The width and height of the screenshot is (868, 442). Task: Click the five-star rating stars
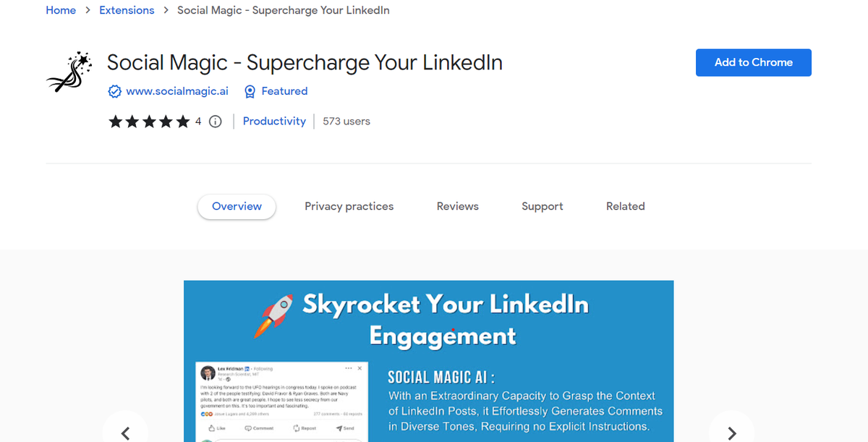[x=150, y=122]
